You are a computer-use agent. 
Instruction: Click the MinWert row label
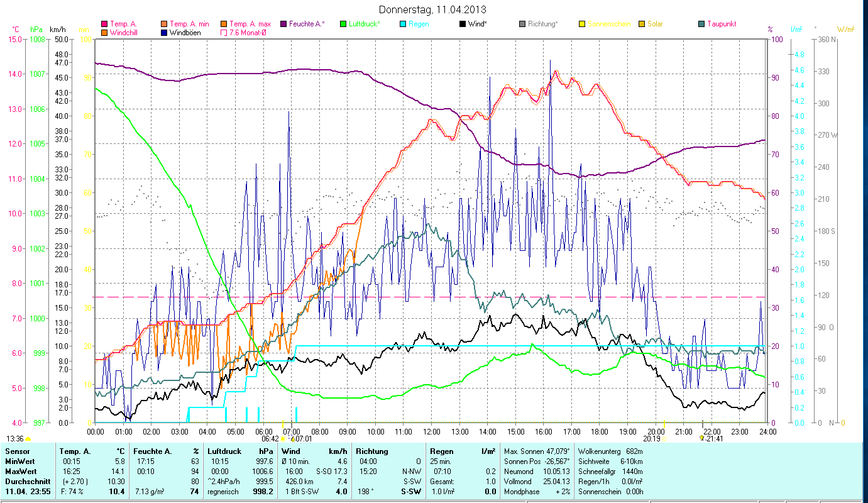pyautogui.click(x=20, y=461)
